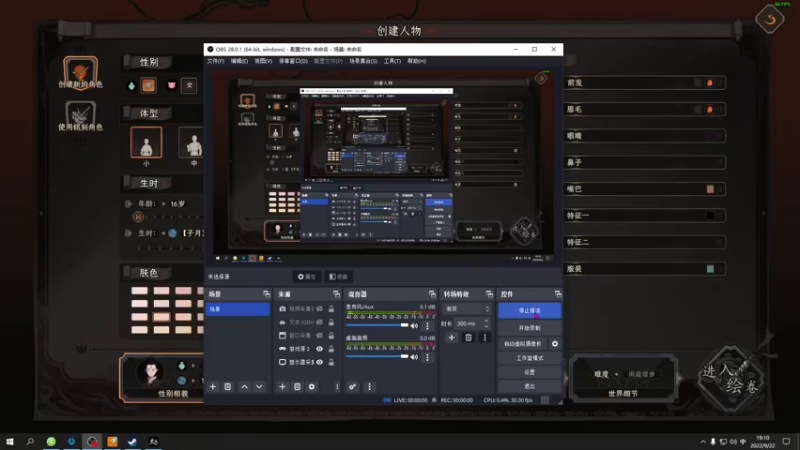Open the Sources toolbar three-dot menu
800x450 pixels.
coord(337,387)
